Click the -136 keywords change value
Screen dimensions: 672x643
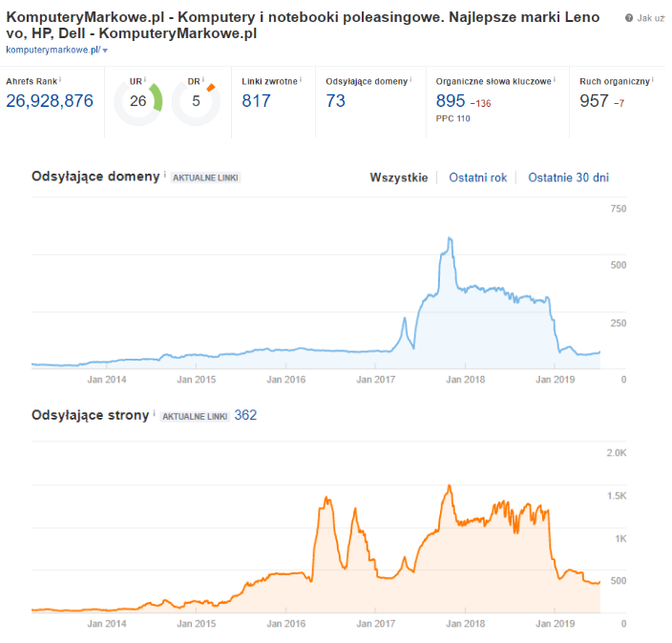click(481, 104)
